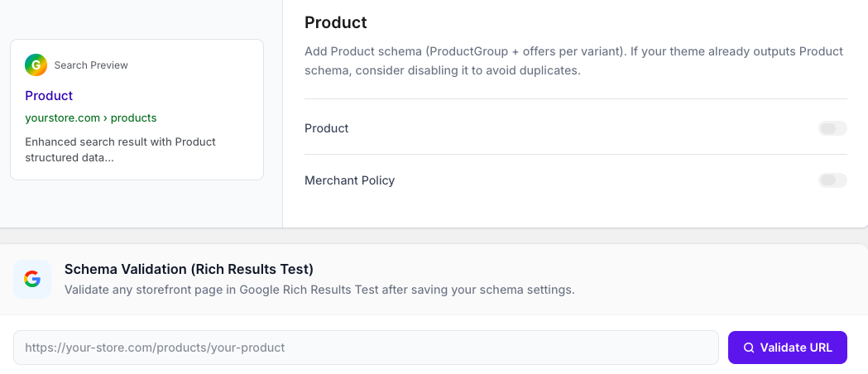Click the colorful G icon beside Search Preview

tap(36, 65)
